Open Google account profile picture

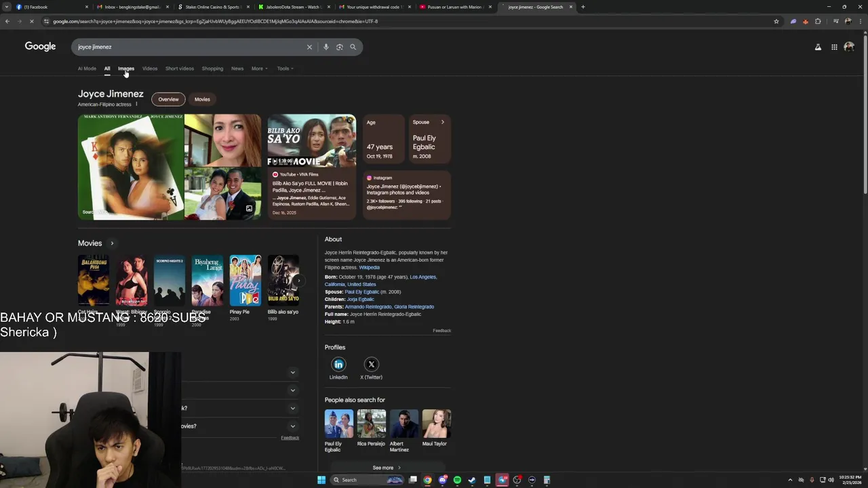pyautogui.click(x=849, y=47)
